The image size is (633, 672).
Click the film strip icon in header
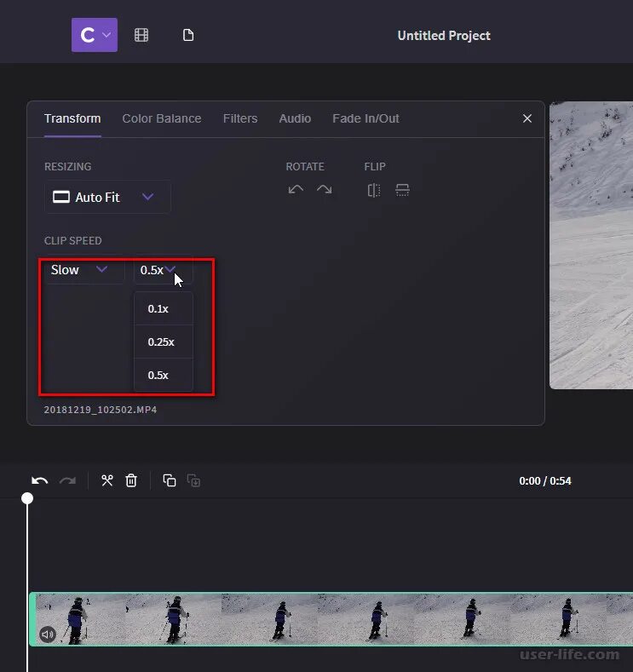pos(141,35)
